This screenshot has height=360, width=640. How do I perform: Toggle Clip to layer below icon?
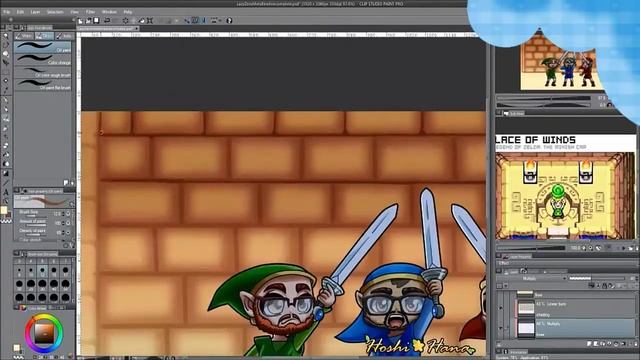pyautogui.click(x=591, y=286)
